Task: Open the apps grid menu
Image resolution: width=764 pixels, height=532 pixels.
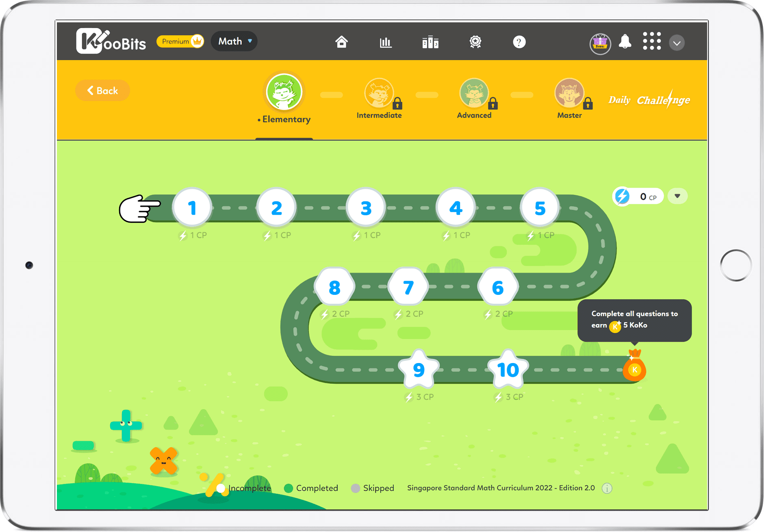Action: click(x=651, y=41)
